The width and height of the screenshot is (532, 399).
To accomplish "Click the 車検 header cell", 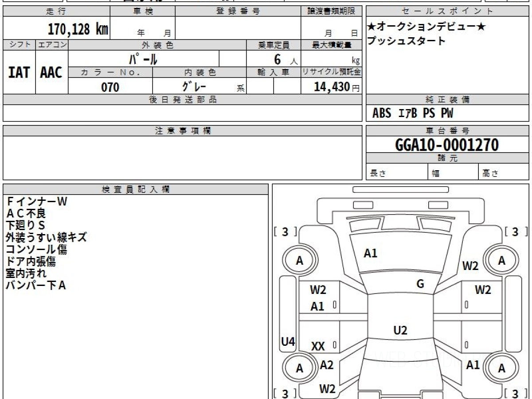I will tap(143, 12).
